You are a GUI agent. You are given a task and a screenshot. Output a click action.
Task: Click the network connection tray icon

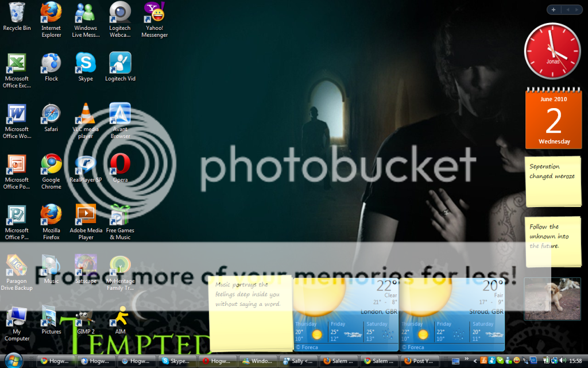coord(554,361)
